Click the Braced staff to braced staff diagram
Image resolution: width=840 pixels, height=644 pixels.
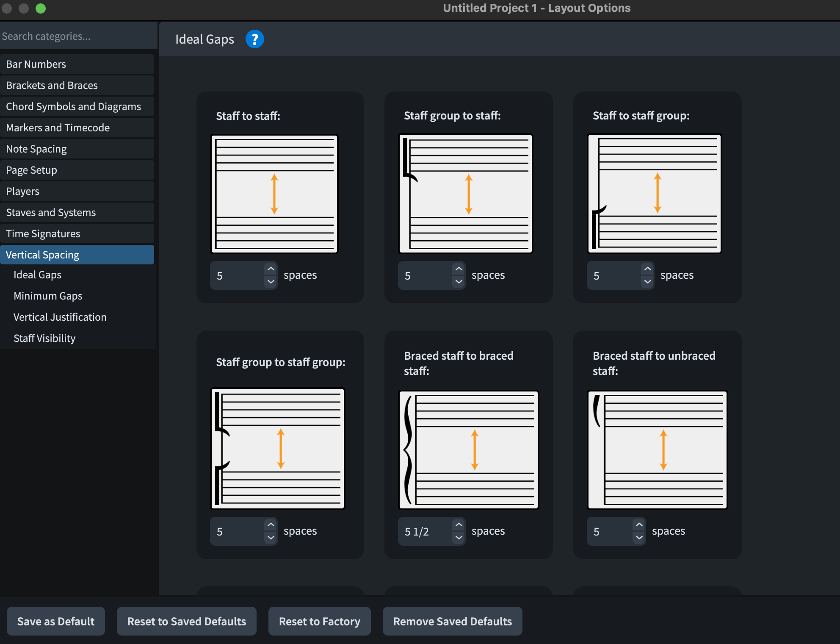(469, 450)
